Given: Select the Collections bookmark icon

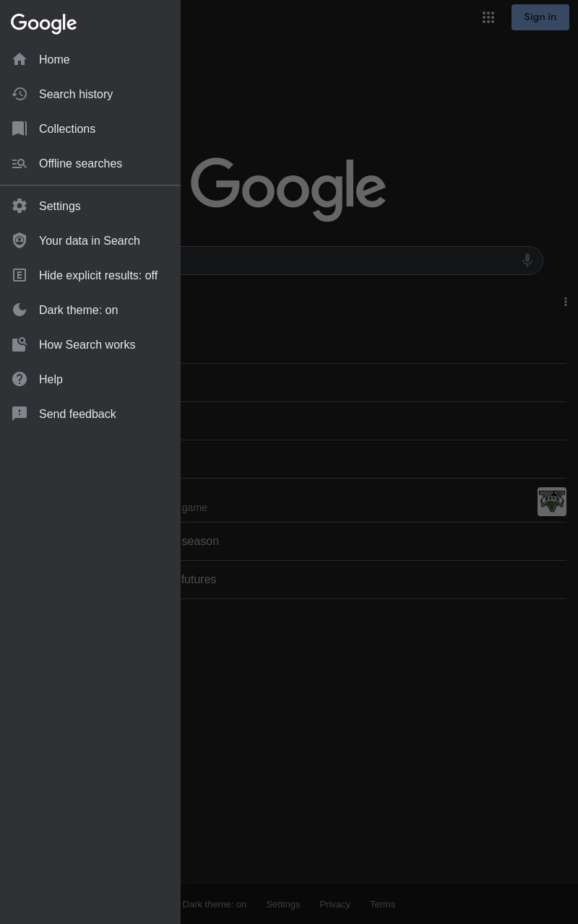Looking at the screenshot, I should click(x=20, y=128).
